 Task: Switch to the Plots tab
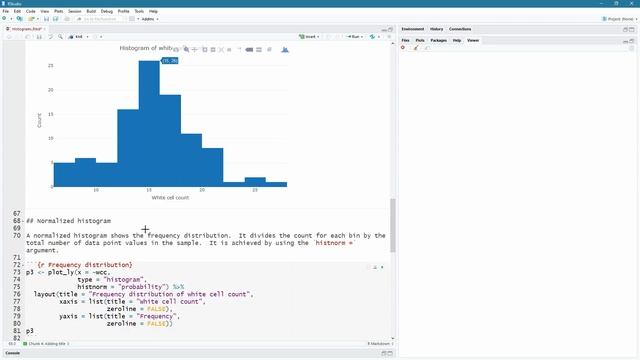coord(420,40)
